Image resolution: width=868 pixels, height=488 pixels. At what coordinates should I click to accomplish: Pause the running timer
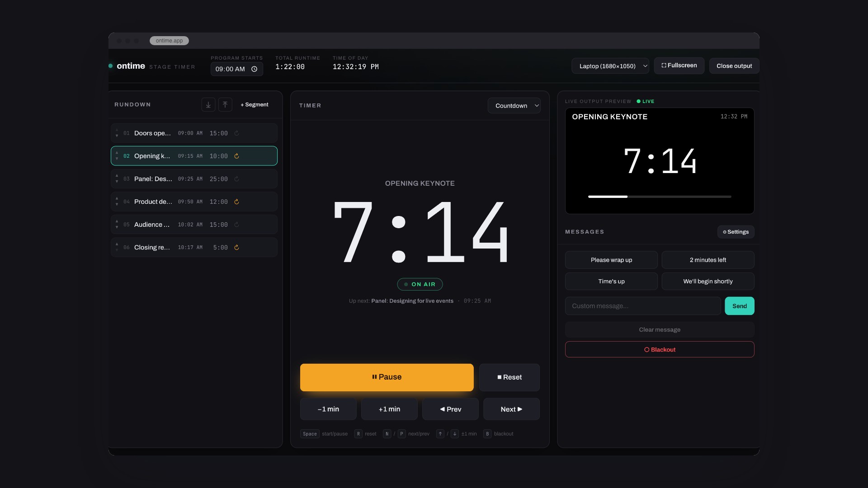click(387, 377)
